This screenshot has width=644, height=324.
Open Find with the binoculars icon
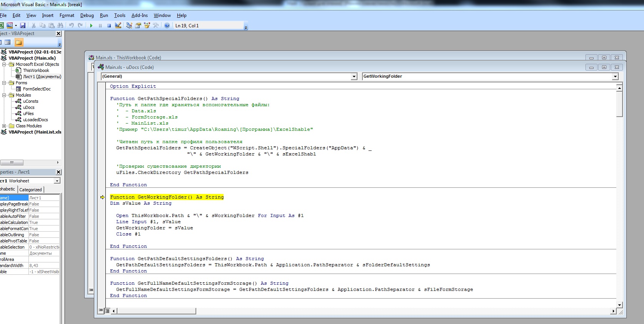[60, 25]
